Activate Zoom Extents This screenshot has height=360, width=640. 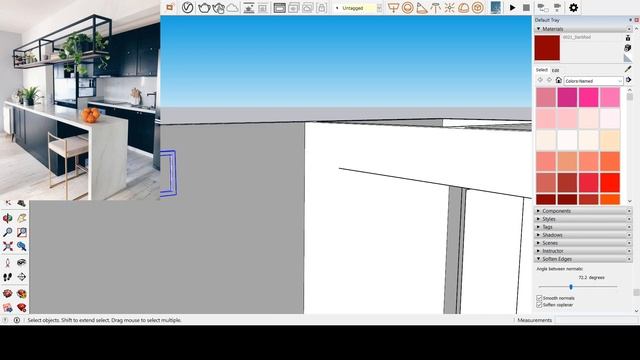[8, 246]
